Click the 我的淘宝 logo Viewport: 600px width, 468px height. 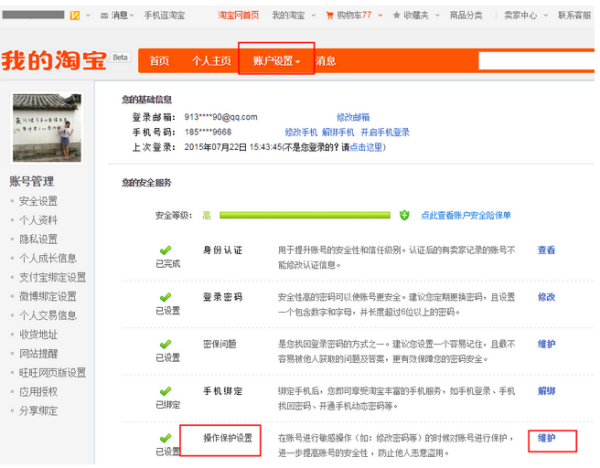[54, 60]
